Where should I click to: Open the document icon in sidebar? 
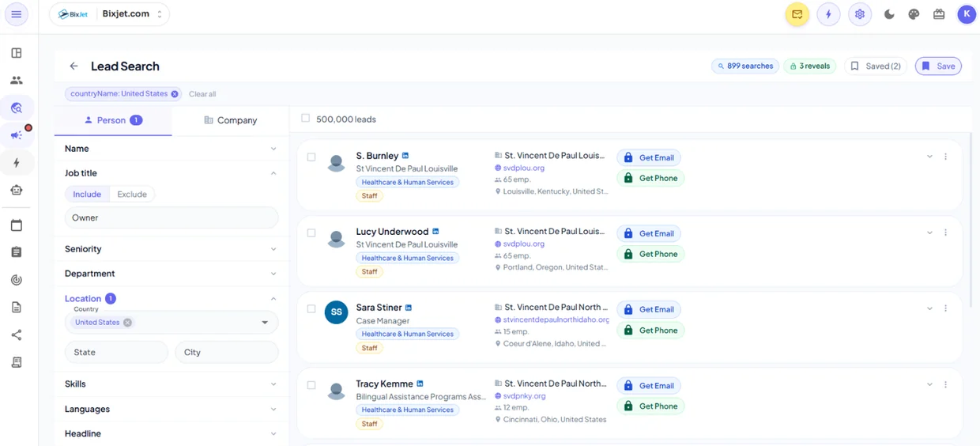pos(17,307)
